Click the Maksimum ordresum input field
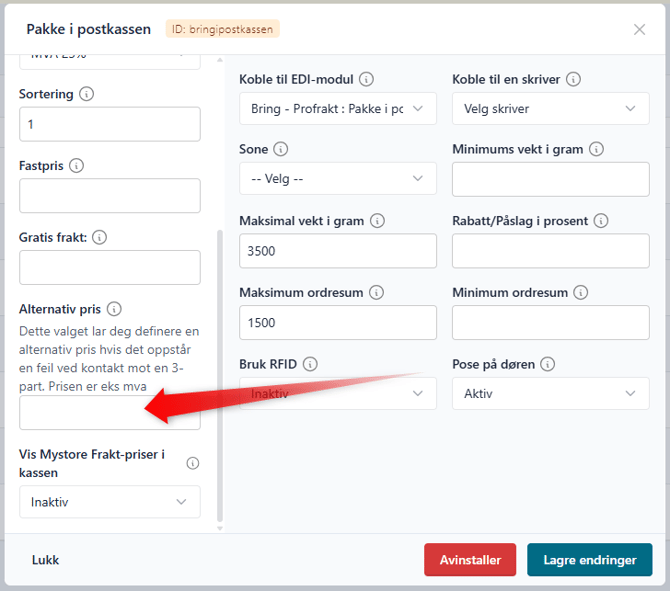 (338, 323)
